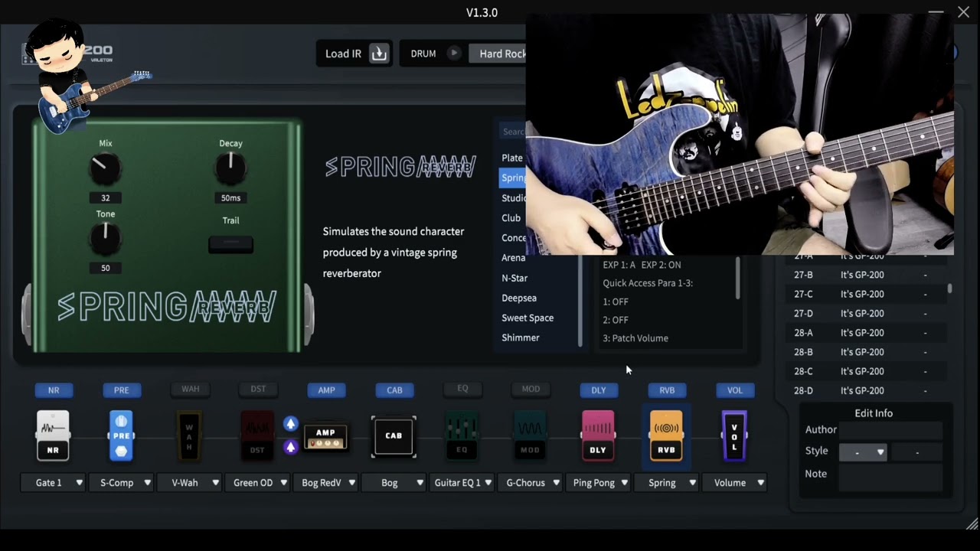Screen dimensions: 980x551
Task: Select the NR noise gate pedal icon
Action: [53, 435]
